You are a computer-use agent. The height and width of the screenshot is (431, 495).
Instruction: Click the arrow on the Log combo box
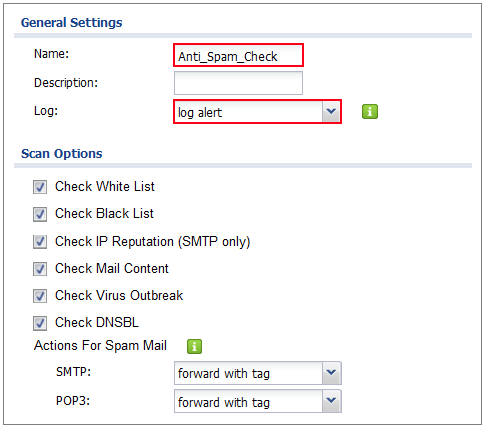pos(331,112)
